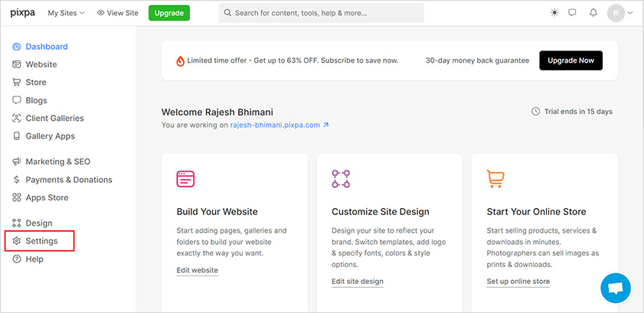Viewport: 644px width, 313px height.
Task: Click the orange online store cart icon
Action: point(495,179)
